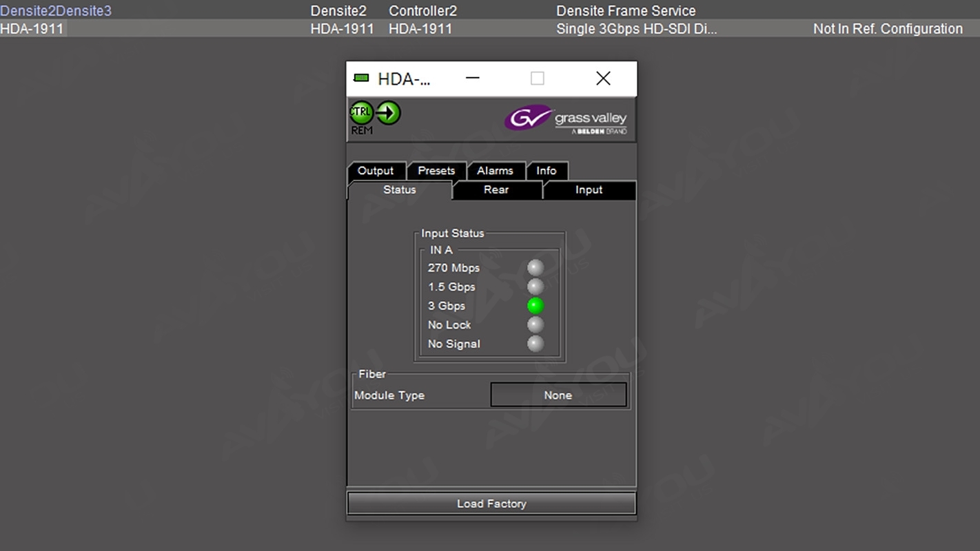Select the HDA-1911 row in the device list
This screenshot has width=980, height=551.
(x=32, y=29)
